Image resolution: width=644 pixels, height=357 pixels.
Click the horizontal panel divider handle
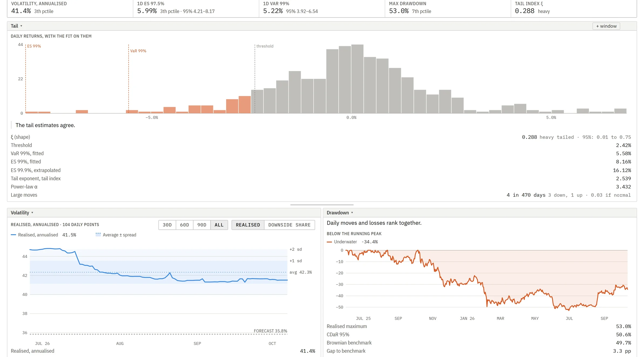click(322, 205)
